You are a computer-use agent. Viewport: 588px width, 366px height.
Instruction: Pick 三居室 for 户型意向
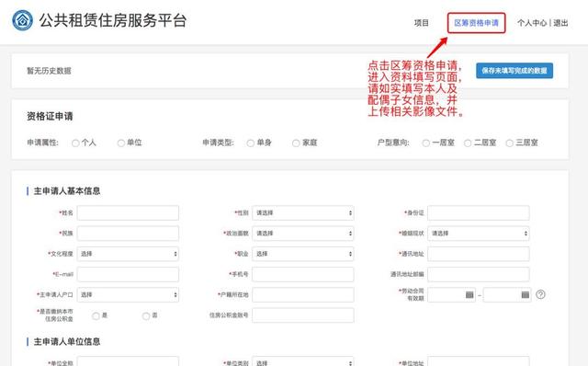509,143
